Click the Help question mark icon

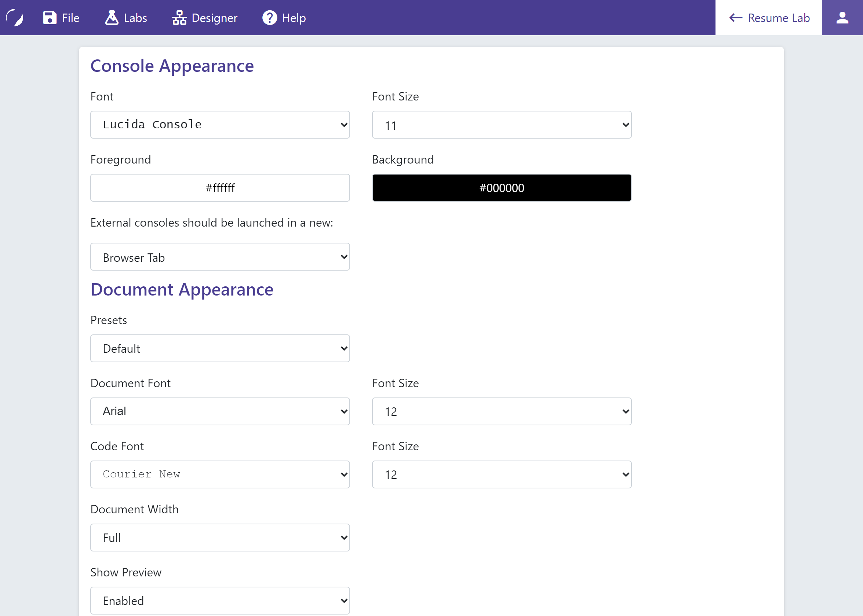tap(269, 18)
